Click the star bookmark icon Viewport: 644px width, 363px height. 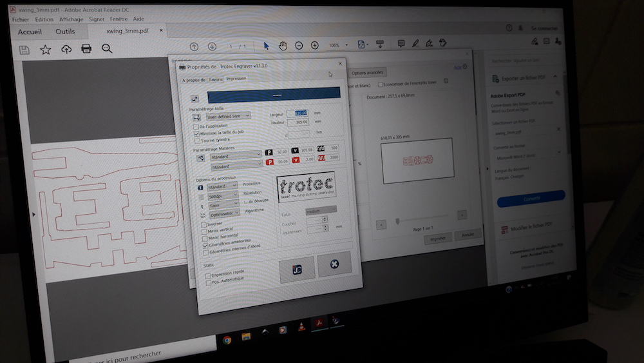click(x=45, y=50)
